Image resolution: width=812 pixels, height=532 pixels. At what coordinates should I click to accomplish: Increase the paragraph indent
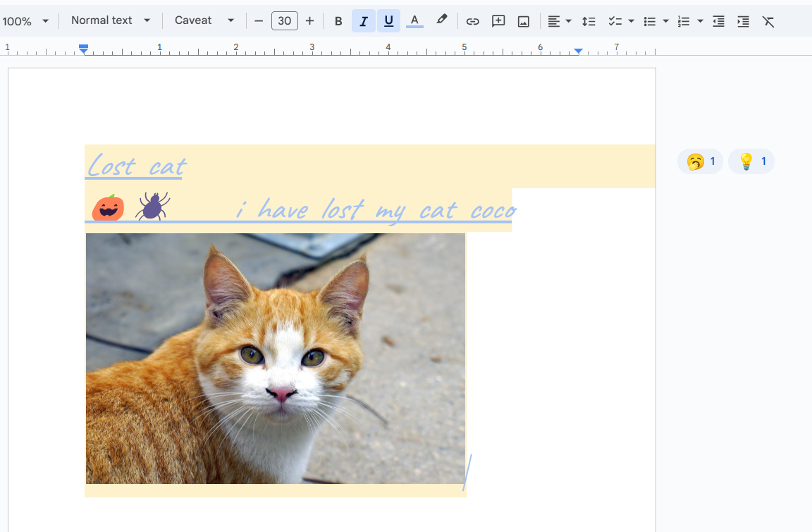click(x=743, y=21)
